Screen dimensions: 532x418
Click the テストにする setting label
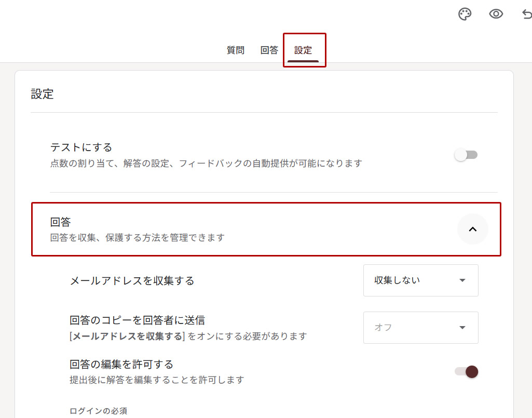coord(81,147)
